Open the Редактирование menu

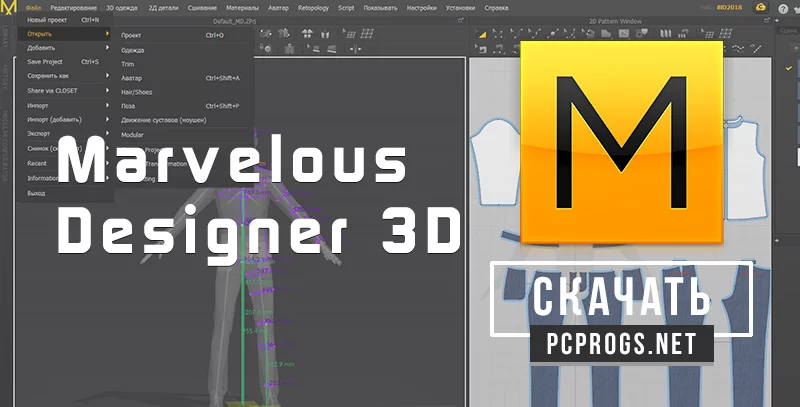point(73,8)
